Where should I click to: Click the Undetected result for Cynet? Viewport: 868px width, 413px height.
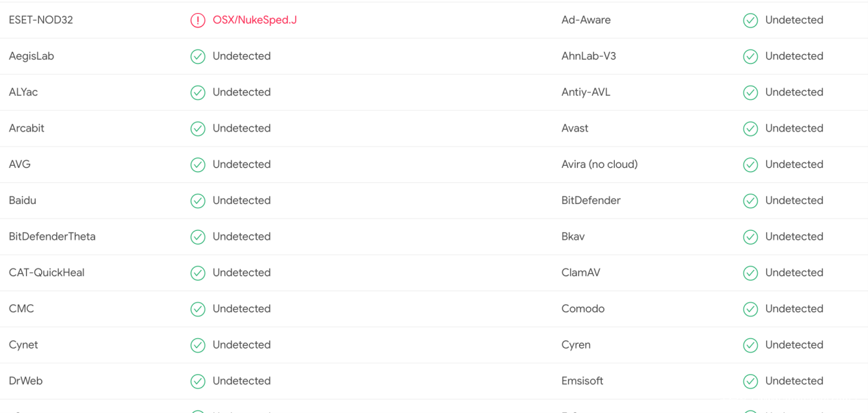(242, 345)
